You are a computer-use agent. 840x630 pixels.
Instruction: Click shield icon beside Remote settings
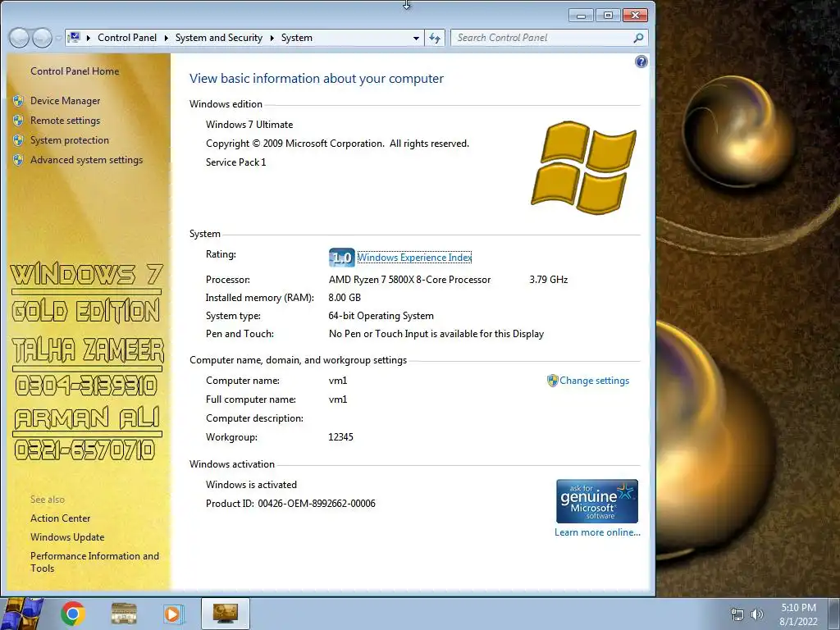click(18, 121)
